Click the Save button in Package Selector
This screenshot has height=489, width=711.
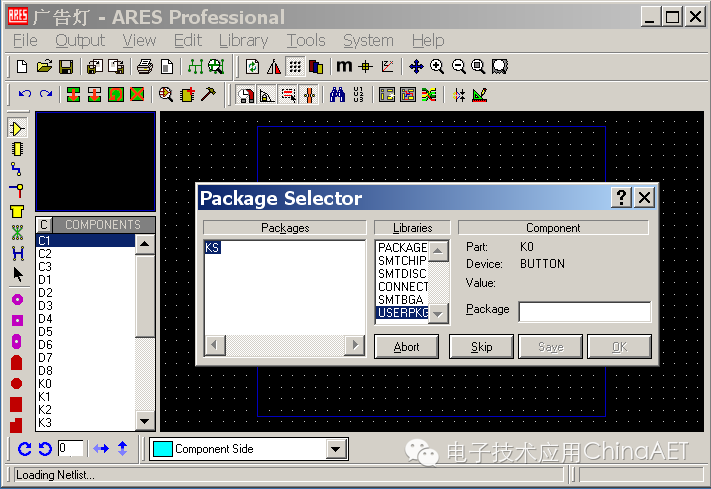(550, 347)
